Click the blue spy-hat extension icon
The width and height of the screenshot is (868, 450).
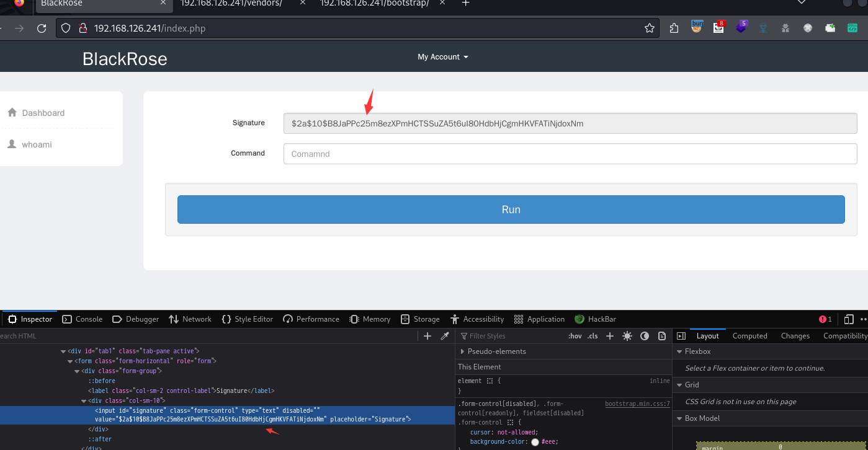(763, 28)
